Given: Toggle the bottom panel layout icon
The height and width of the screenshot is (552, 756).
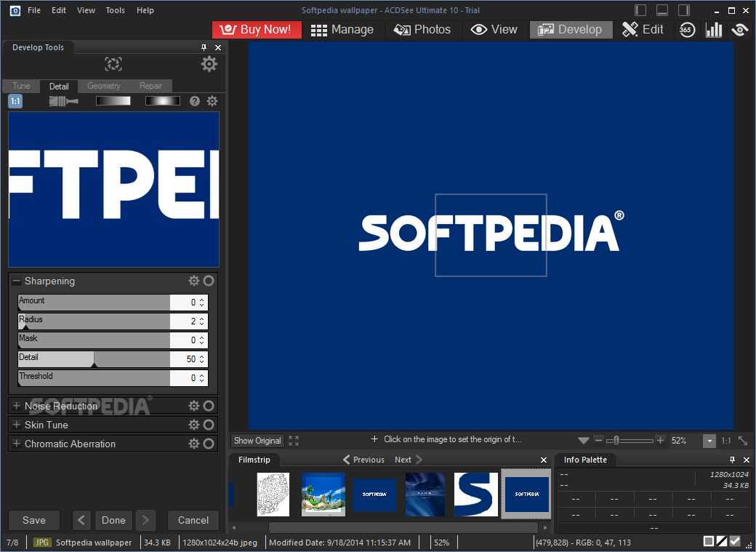Looking at the screenshot, I should click(662, 10).
